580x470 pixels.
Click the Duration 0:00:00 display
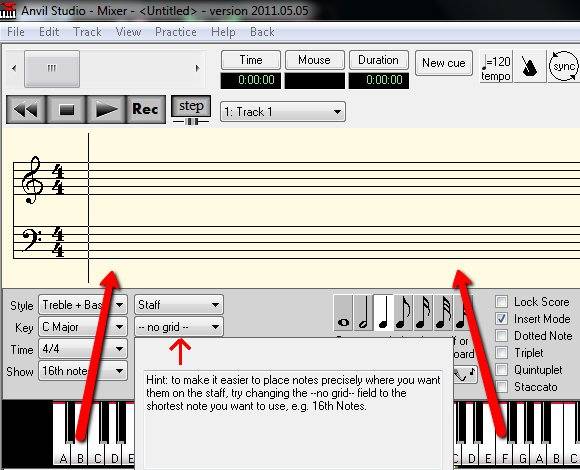(379, 80)
